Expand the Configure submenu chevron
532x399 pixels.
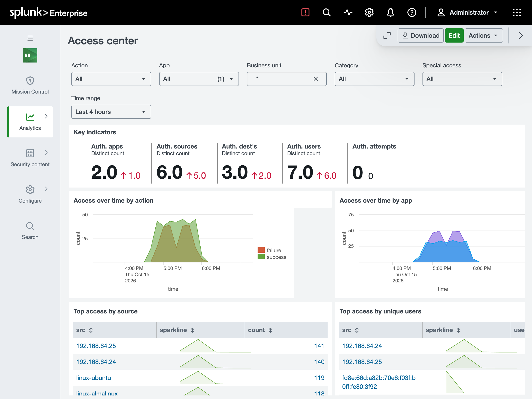46,189
